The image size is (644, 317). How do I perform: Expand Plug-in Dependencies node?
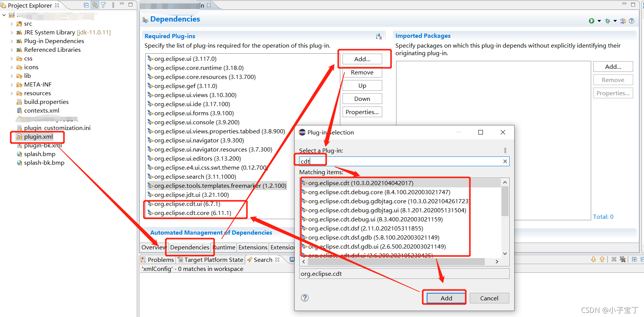(x=12, y=41)
